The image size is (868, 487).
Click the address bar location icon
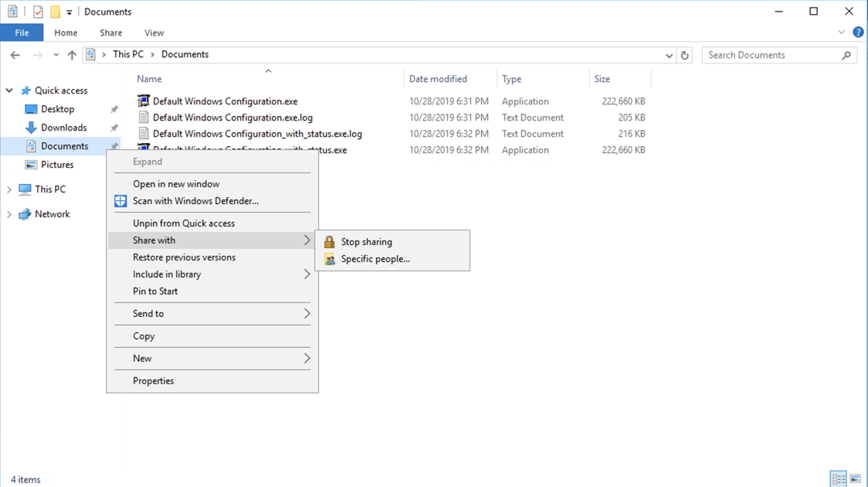coord(91,54)
